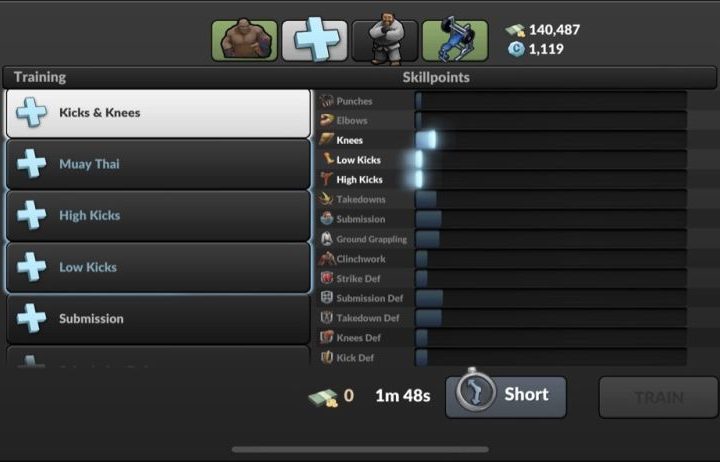720x462 pixels.
Task: Choose Low Kicks training entry
Action: [x=158, y=267]
